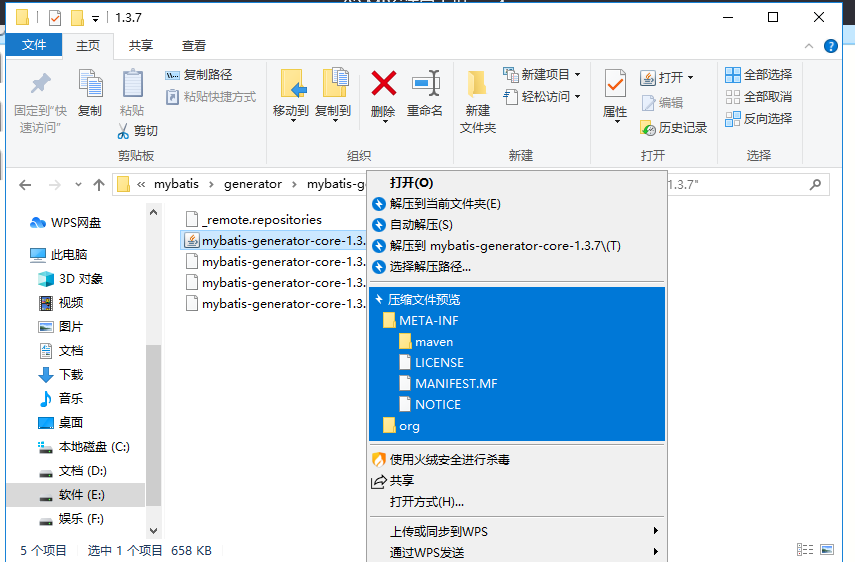Click the quick access new folder icon

(77, 18)
